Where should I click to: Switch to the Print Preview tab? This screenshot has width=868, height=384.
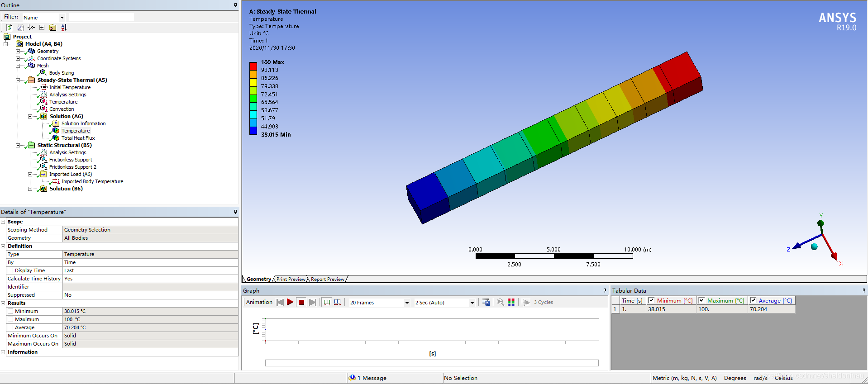291,279
